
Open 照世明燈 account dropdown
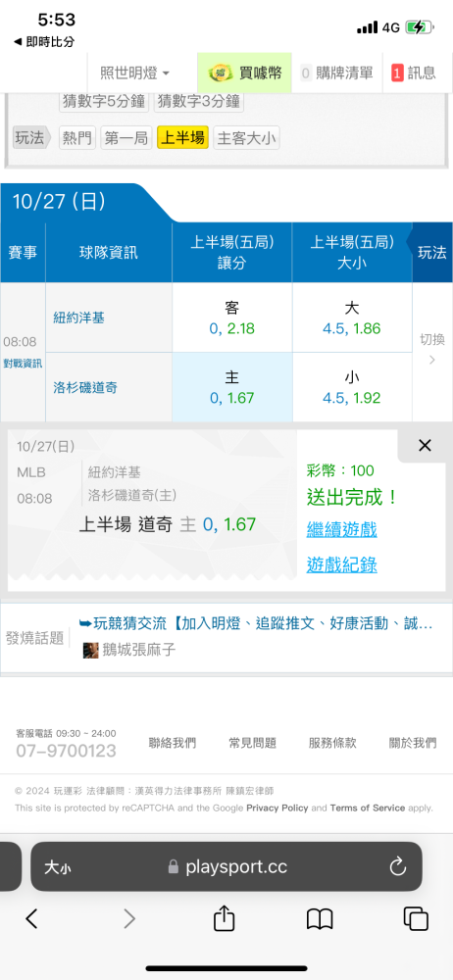135,73
